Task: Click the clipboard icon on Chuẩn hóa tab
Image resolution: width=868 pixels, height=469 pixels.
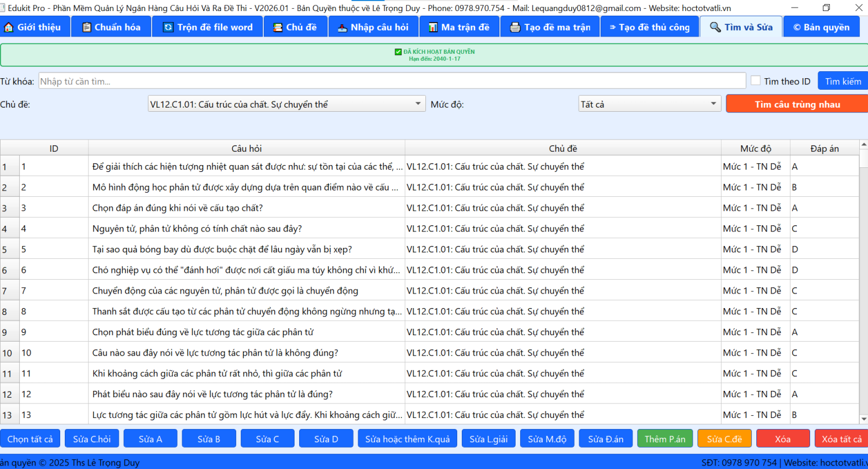Action: click(x=87, y=27)
